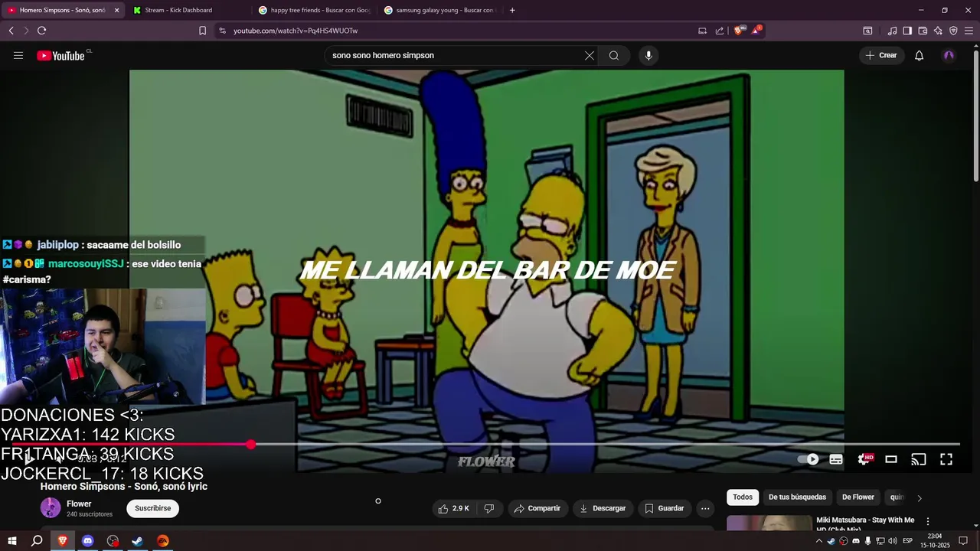980x551 pixels.
Task: Seek using the red progress bar handle
Action: pyautogui.click(x=251, y=445)
